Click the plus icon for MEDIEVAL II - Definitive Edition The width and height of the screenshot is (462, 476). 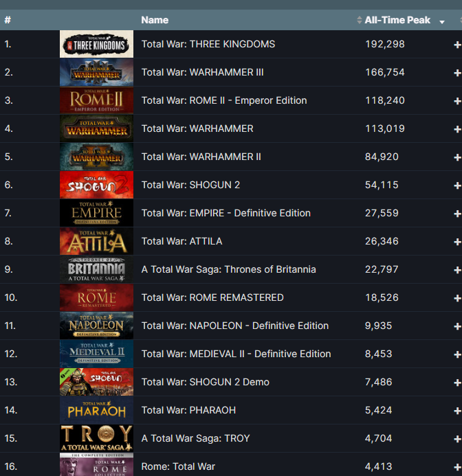tap(458, 354)
